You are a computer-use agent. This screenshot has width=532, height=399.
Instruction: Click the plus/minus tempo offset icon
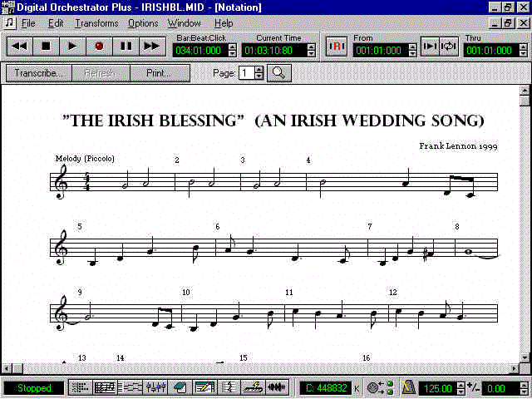[x=473, y=387]
